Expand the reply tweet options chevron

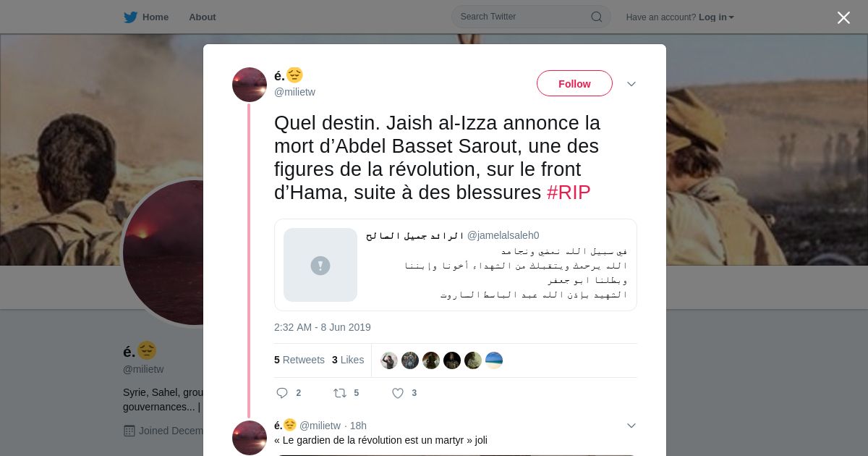pyautogui.click(x=631, y=426)
